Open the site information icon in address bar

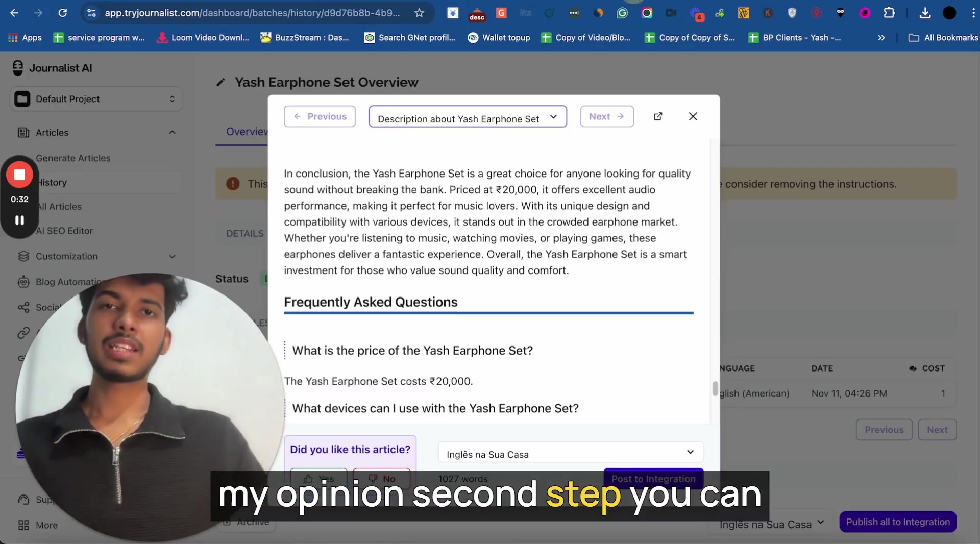pos(91,13)
